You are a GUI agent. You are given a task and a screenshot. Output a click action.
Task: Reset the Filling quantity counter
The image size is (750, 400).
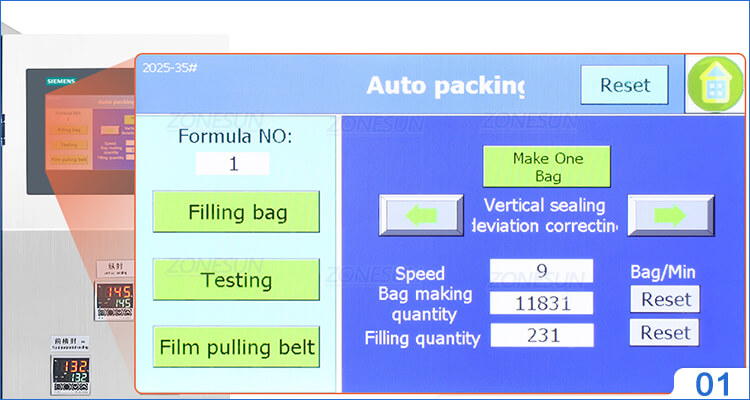(665, 333)
